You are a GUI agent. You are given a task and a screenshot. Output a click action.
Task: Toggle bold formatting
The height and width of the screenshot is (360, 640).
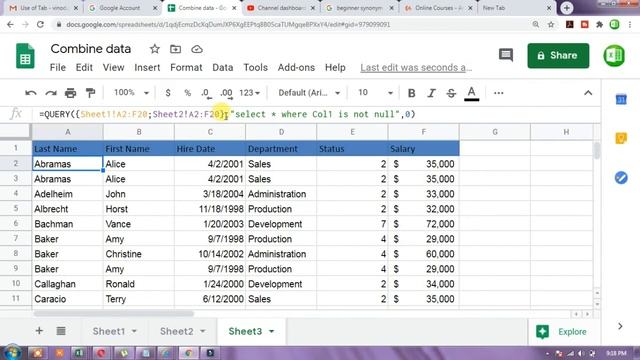coord(411,93)
